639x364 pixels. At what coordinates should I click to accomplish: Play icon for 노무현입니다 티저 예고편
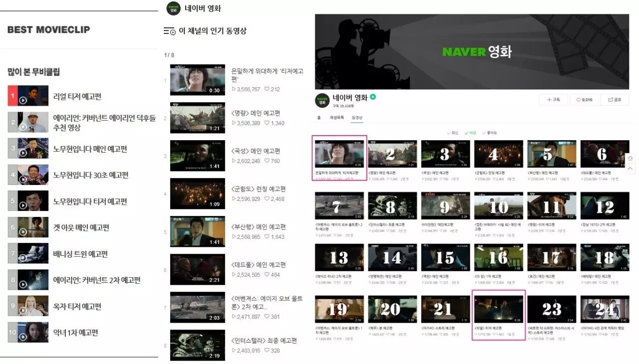23,205
